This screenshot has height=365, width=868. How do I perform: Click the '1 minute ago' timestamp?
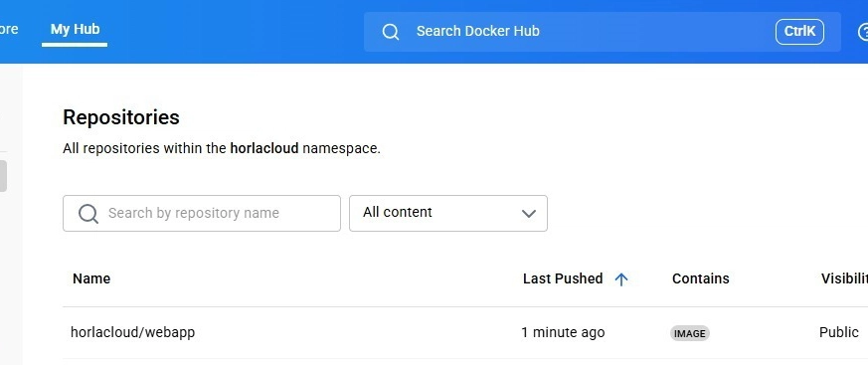click(x=563, y=332)
